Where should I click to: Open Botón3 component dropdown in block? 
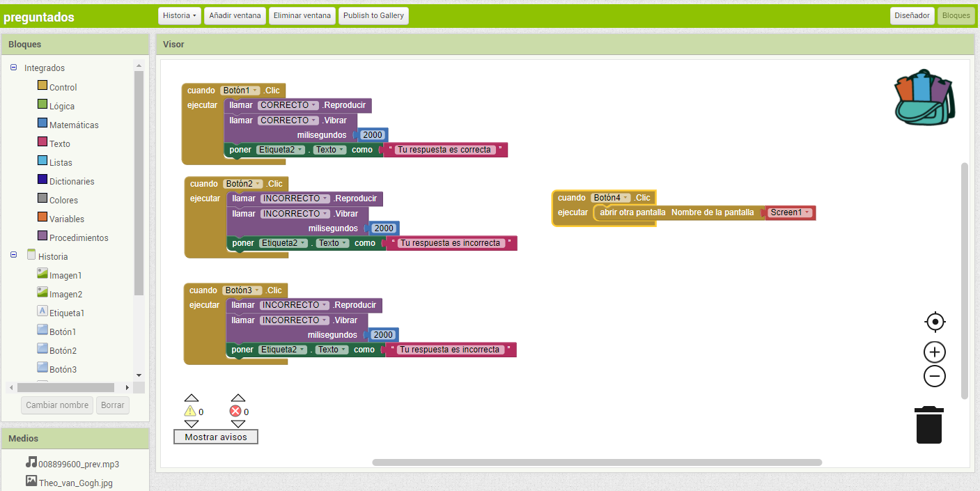(242, 290)
